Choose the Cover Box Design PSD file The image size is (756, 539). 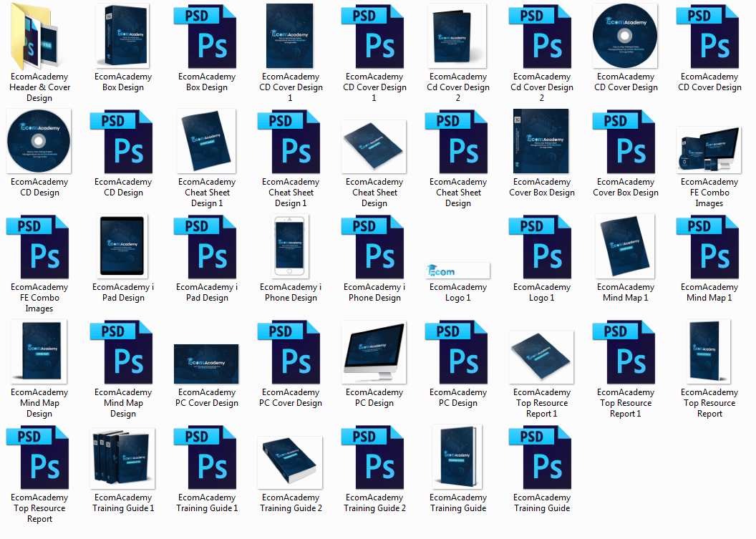pyautogui.click(x=626, y=142)
